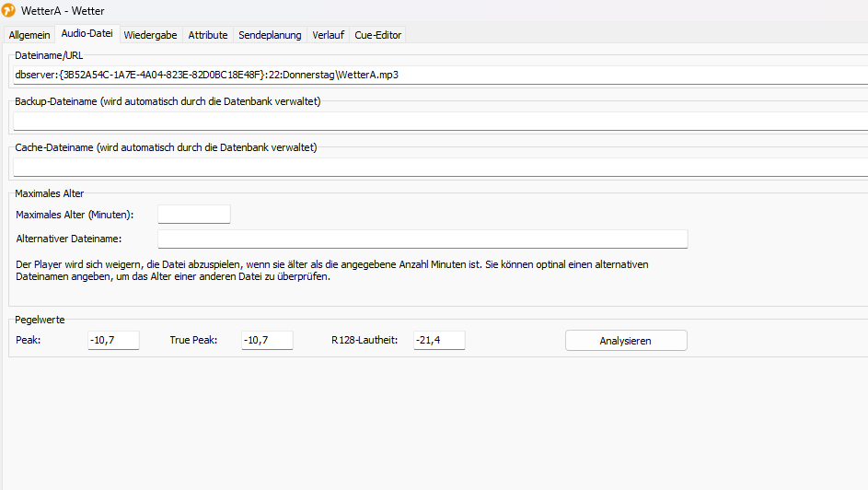Screen dimensions: 868x490
Task: Click the Alternativer Dateiname input field
Action: point(422,239)
